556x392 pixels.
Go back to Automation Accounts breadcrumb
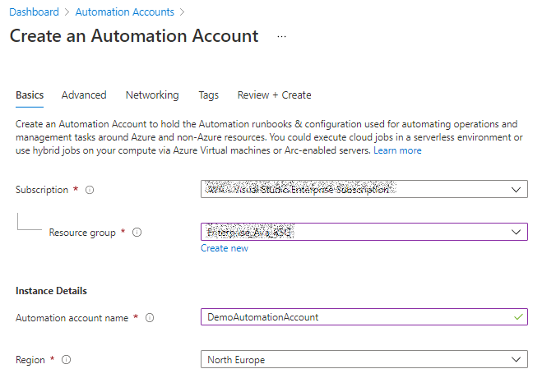(124, 12)
